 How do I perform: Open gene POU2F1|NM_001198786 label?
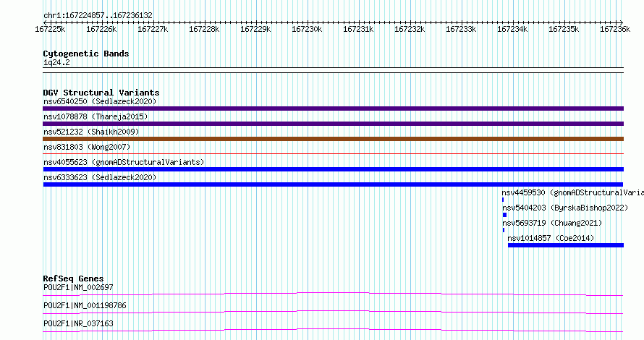(85, 305)
